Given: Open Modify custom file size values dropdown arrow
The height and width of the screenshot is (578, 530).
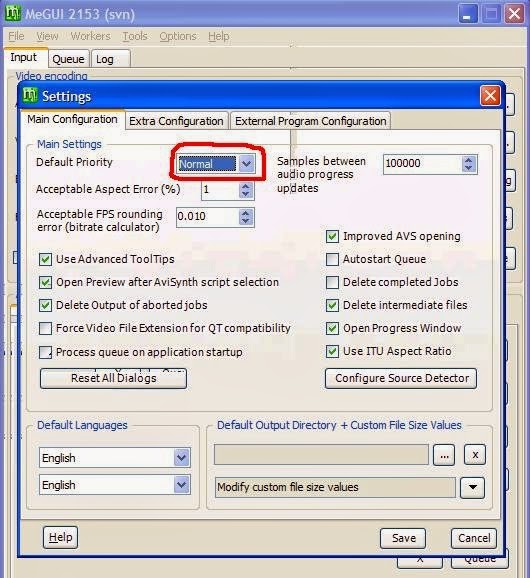Looking at the screenshot, I should 473,487.
